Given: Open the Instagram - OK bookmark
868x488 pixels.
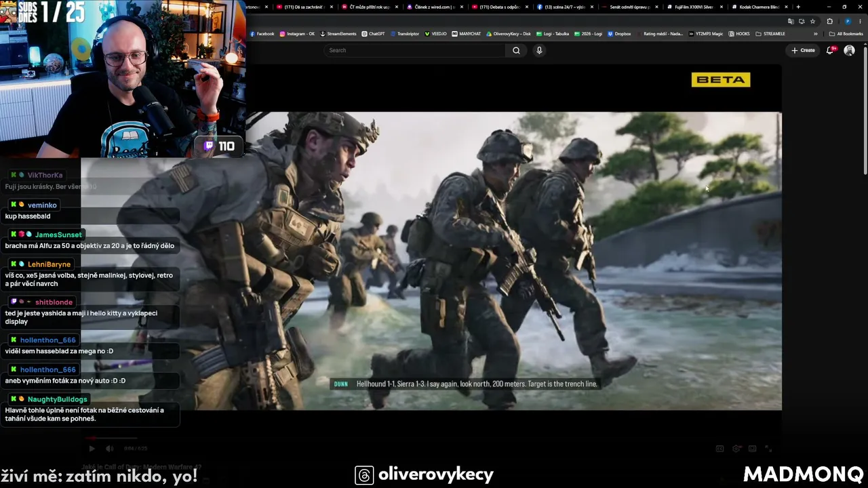Looking at the screenshot, I should [298, 34].
